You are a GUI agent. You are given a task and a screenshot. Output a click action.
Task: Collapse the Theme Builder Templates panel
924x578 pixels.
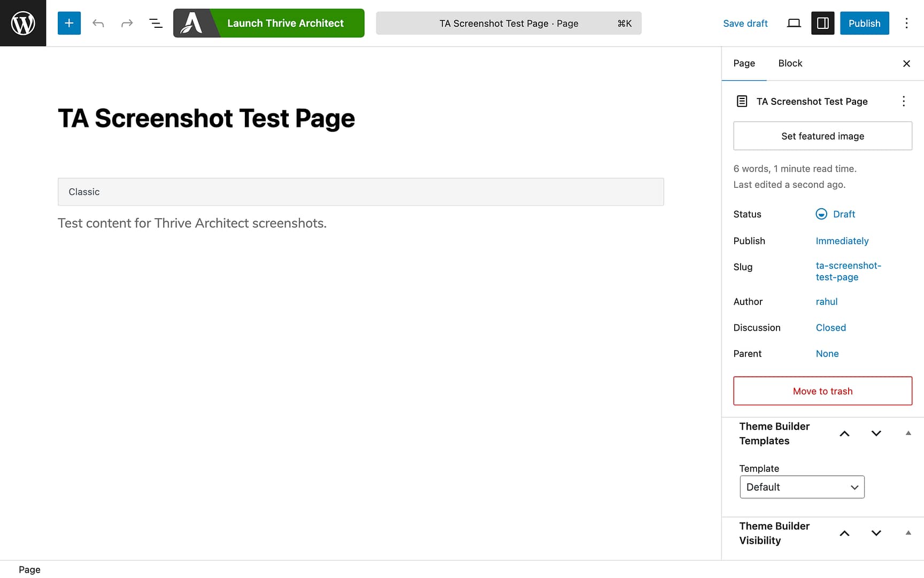[908, 433]
